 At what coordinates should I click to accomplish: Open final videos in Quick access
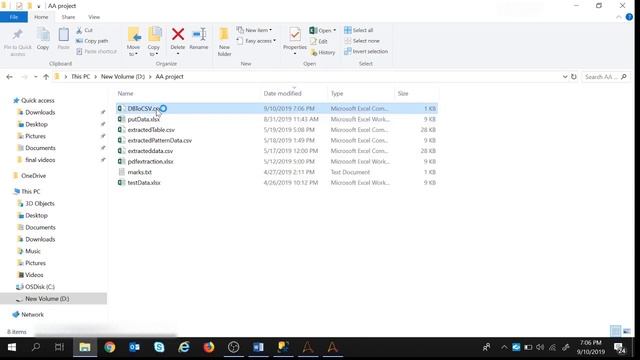click(40, 160)
